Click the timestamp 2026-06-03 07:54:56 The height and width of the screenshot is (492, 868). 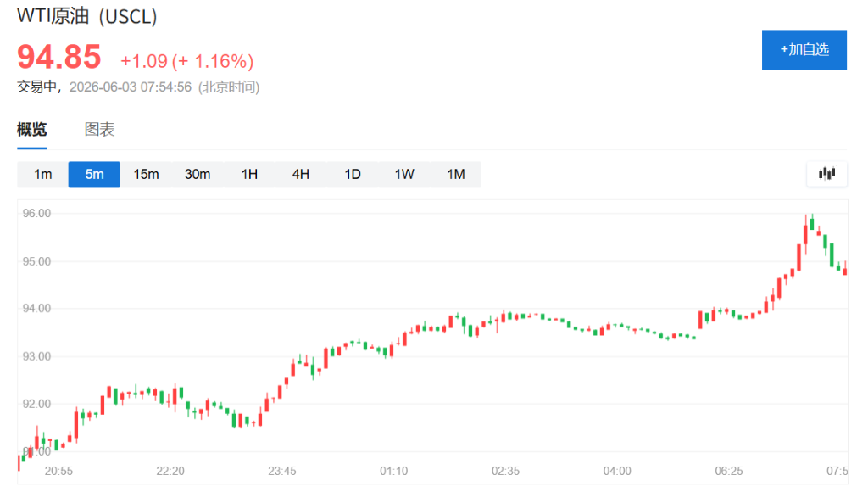pyautogui.click(x=130, y=87)
